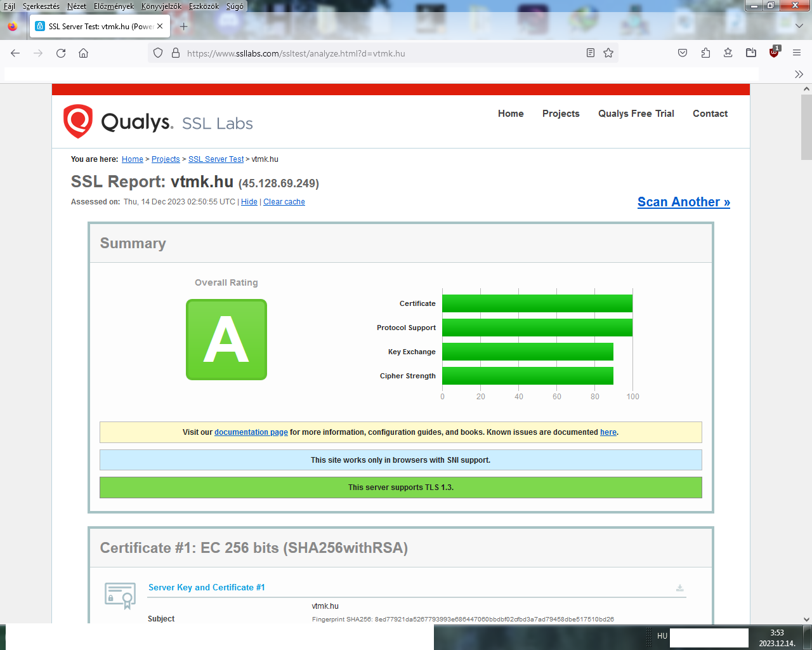
Task: Click Home breadcrumb link
Action: point(133,159)
